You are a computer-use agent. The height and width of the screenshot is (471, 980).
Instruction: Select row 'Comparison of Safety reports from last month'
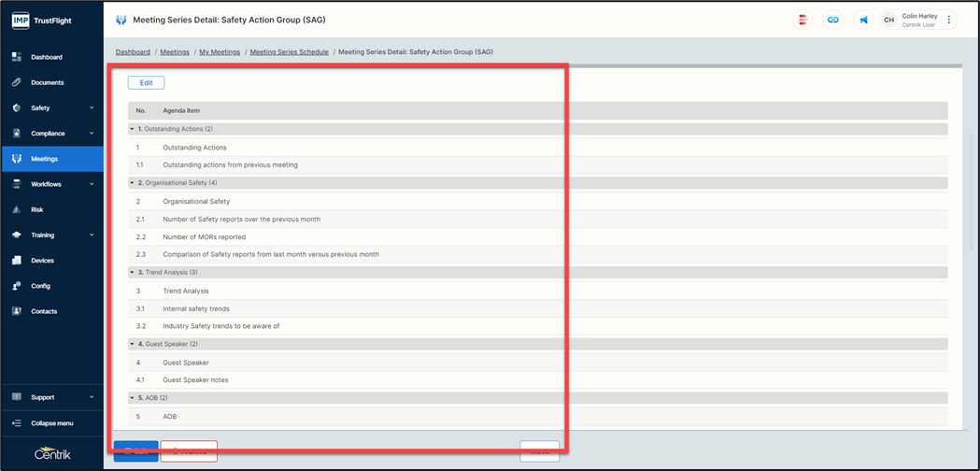pos(537,254)
